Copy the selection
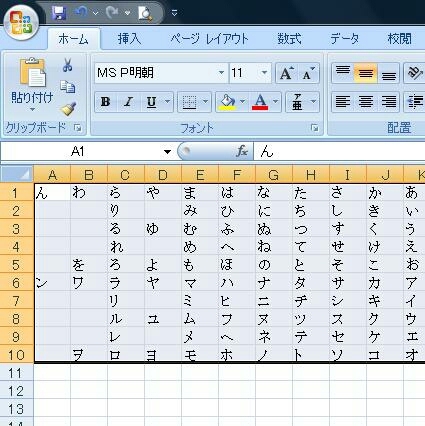 coord(68,87)
